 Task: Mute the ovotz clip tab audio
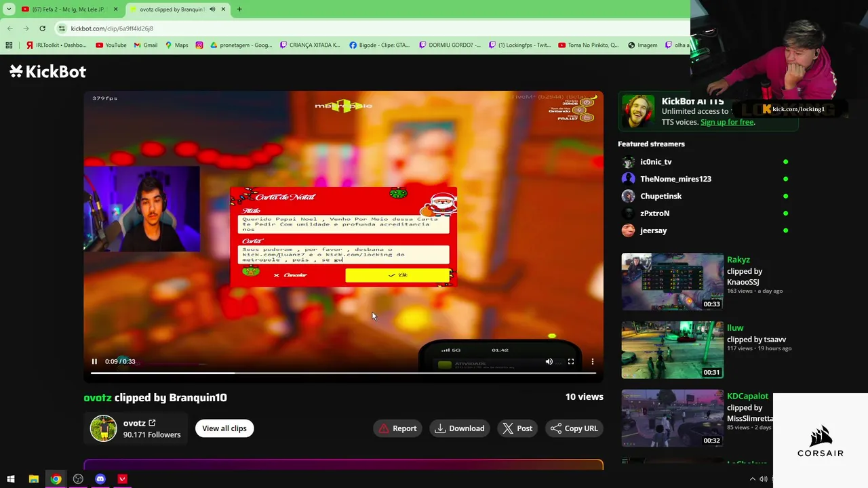pyautogui.click(x=212, y=9)
